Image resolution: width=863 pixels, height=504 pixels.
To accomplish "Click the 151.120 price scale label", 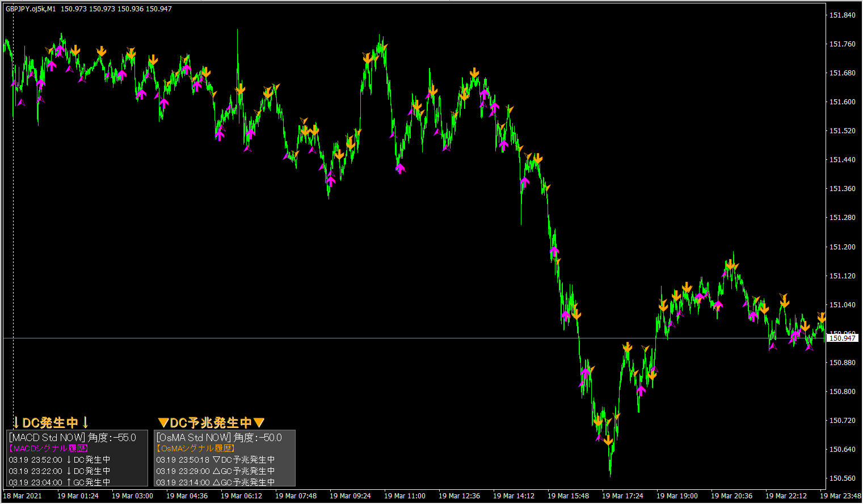I will click(843, 276).
